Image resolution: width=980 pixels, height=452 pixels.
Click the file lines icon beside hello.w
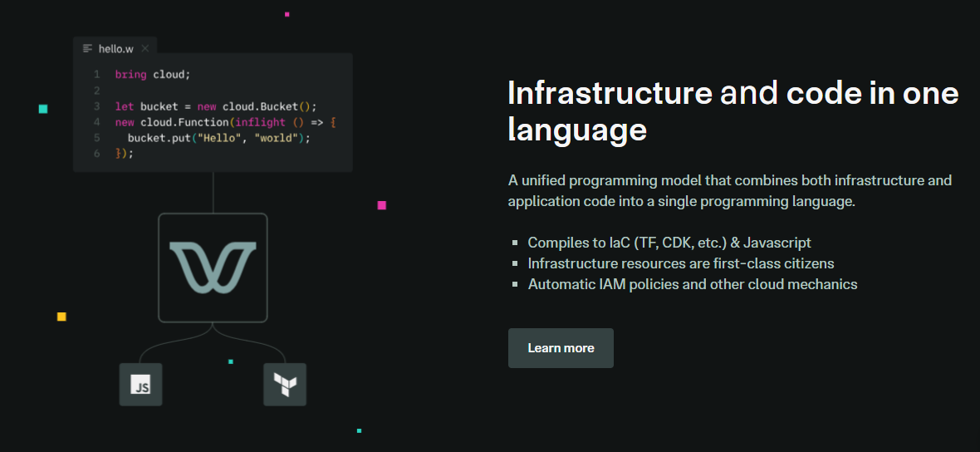coord(87,48)
